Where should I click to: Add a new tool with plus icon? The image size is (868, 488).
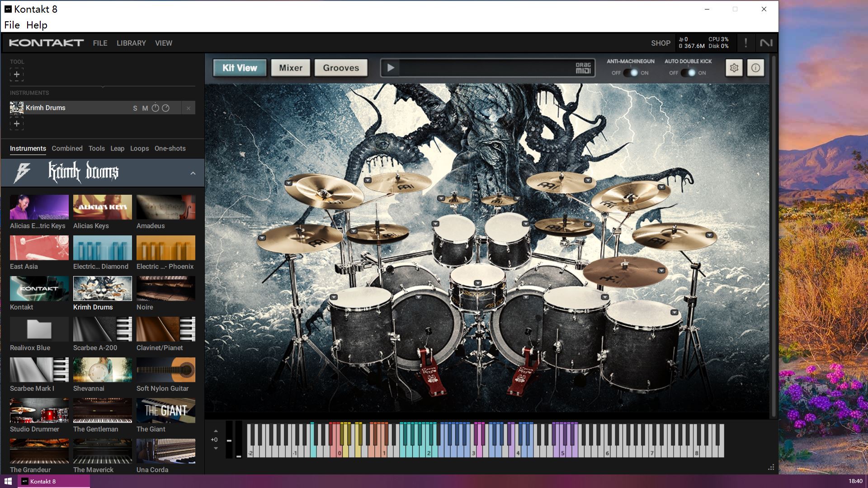[17, 75]
